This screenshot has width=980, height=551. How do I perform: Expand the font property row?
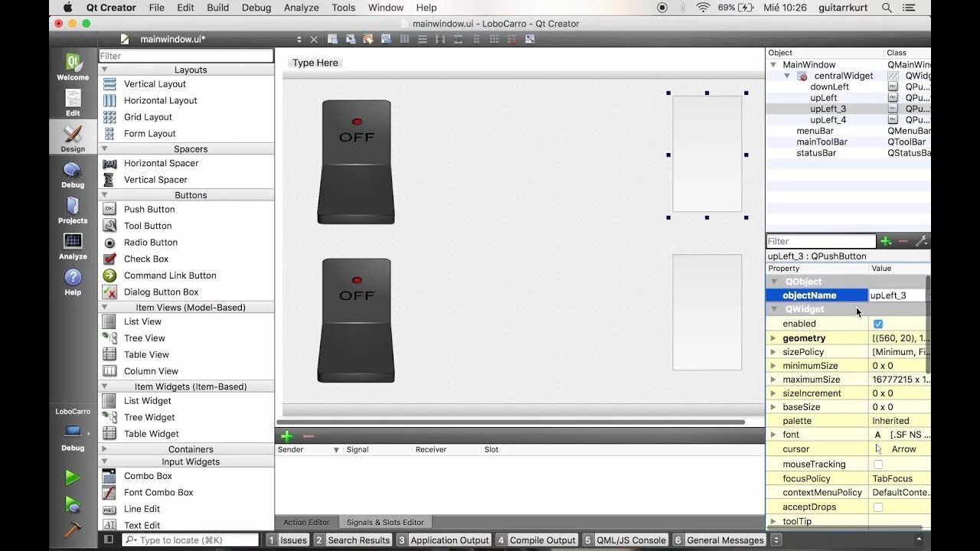coord(773,435)
